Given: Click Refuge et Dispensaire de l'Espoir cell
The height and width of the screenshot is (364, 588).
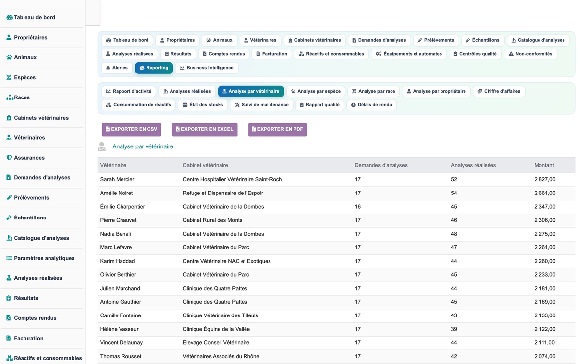Looking at the screenshot, I should (x=222, y=193).
